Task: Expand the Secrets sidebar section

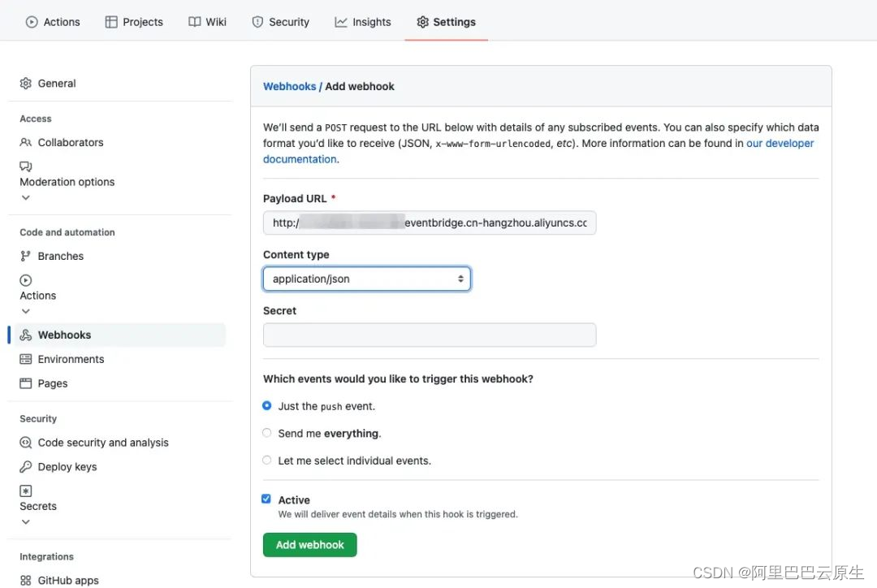Action: coord(26,521)
